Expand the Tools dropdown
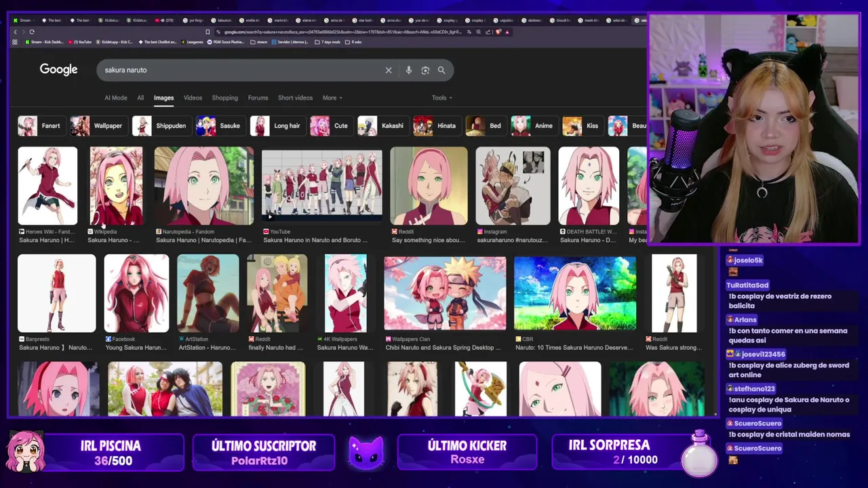The height and width of the screenshot is (488, 868). [x=442, y=98]
